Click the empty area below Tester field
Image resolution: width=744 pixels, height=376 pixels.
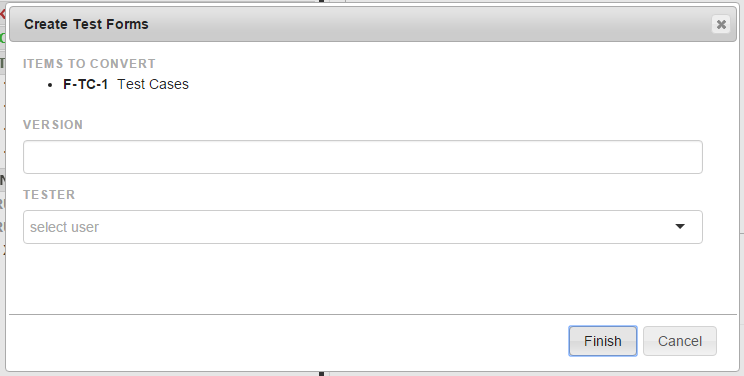coord(363,278)
